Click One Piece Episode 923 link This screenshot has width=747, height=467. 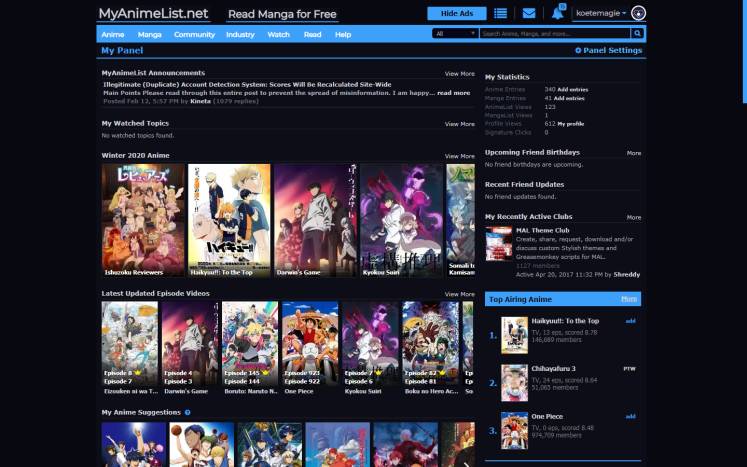click(x=302, y=373)
